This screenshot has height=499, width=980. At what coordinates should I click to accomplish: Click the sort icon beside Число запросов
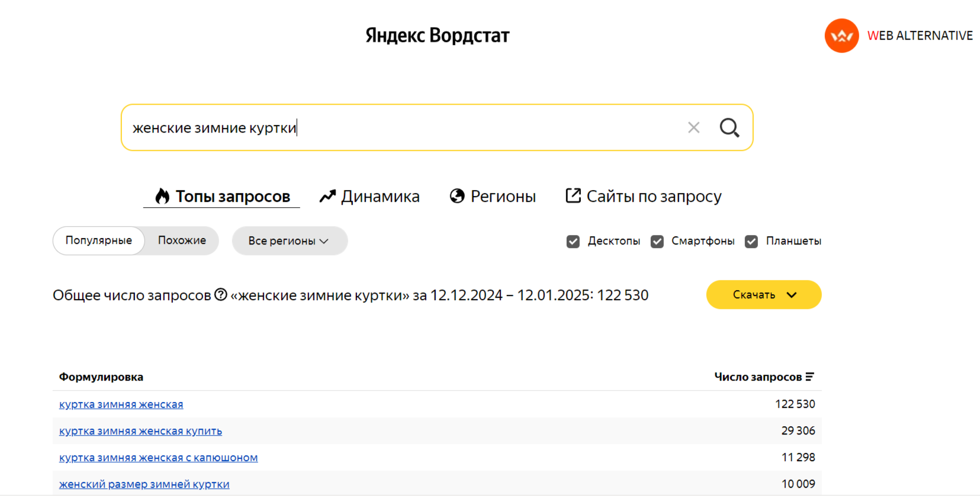coord(809,376)
